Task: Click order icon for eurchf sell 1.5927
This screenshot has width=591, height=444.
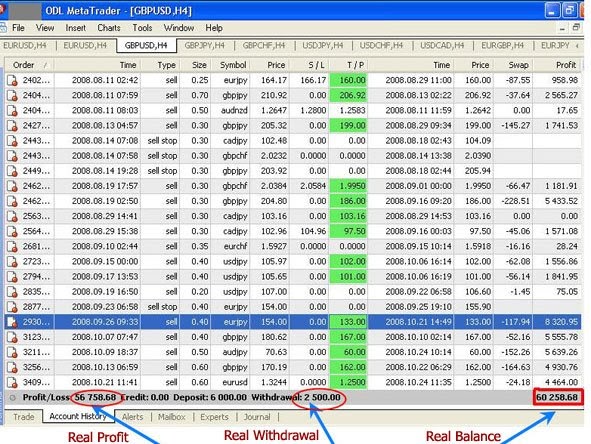Action: click(x=12, y=246)
